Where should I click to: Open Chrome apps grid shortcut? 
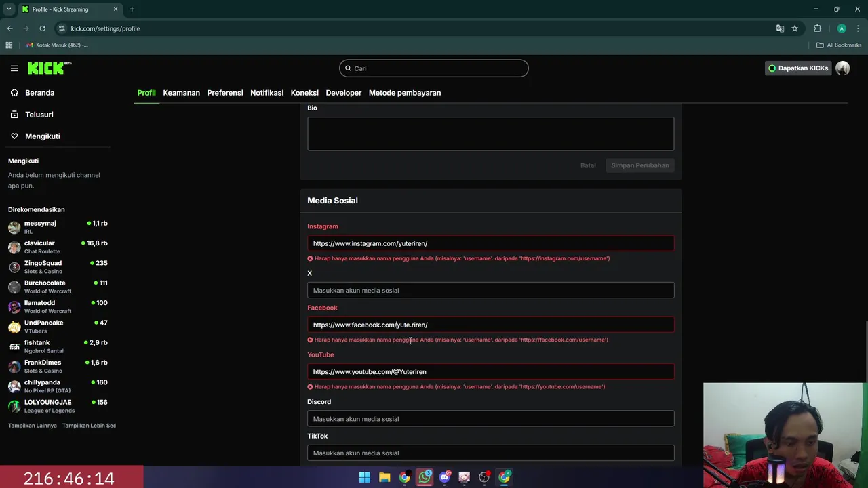(9, 45)
